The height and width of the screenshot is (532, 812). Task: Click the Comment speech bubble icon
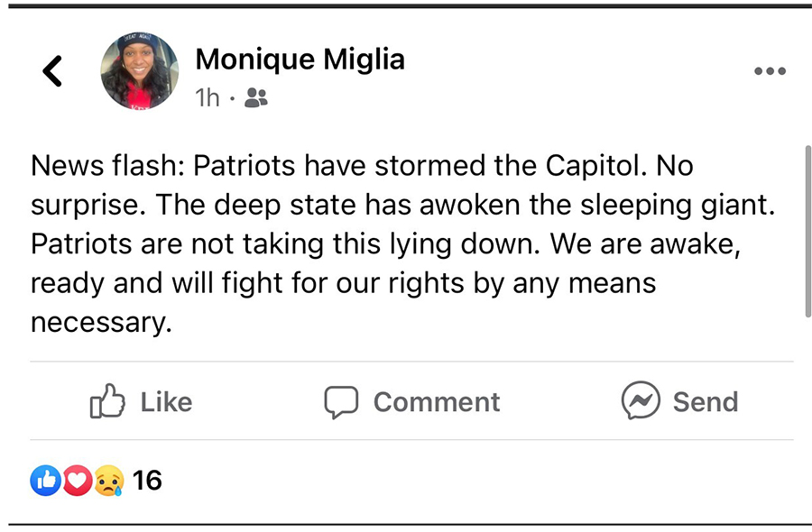click(x=341, y=402)
